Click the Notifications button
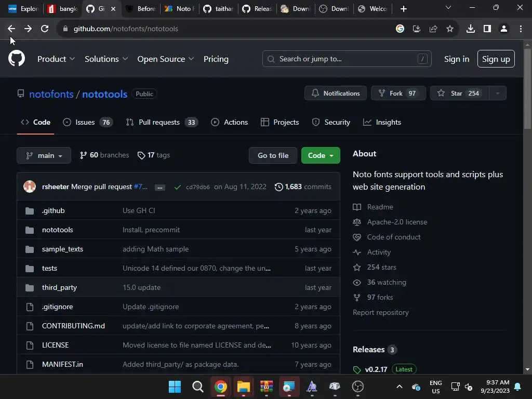This screenshot has height=399, width=532. click(x=335, y=94)
